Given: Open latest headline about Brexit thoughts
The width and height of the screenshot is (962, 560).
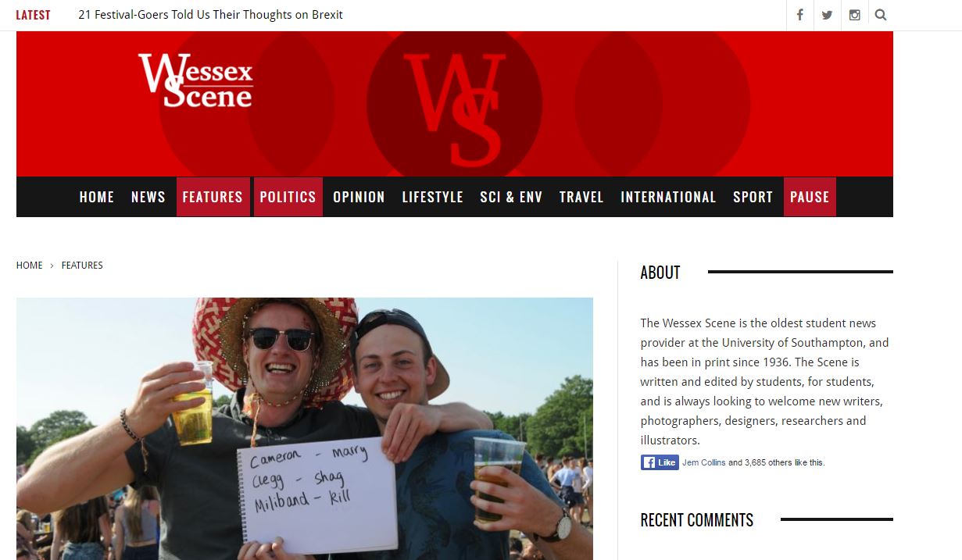Looking at the screenshot, I should [x=210, y=15].
